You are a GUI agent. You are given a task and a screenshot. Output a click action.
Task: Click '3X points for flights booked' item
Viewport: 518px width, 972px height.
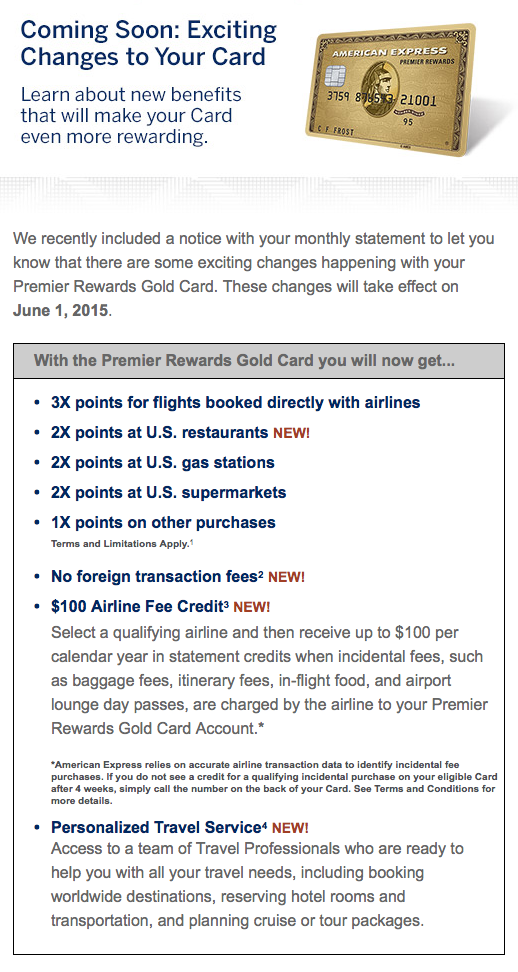235,402
